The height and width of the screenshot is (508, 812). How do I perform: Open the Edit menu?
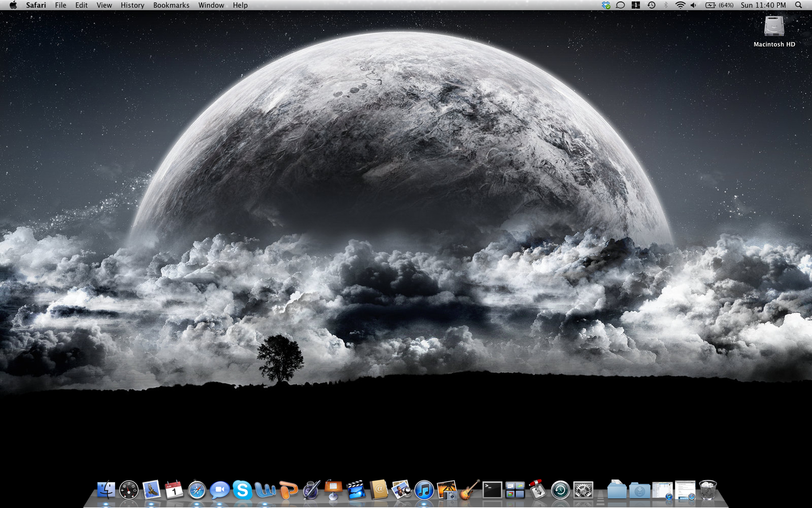(x=81, y=5)
